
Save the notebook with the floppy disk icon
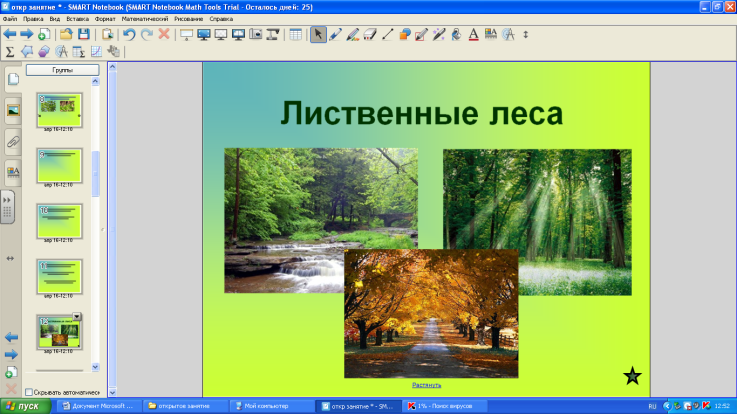coord(84,34)
